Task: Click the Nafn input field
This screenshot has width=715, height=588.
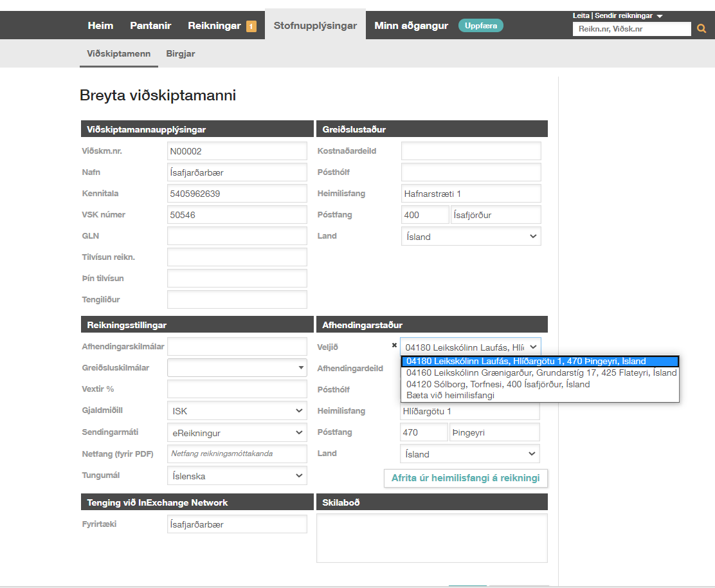Action: coord(237,172)
